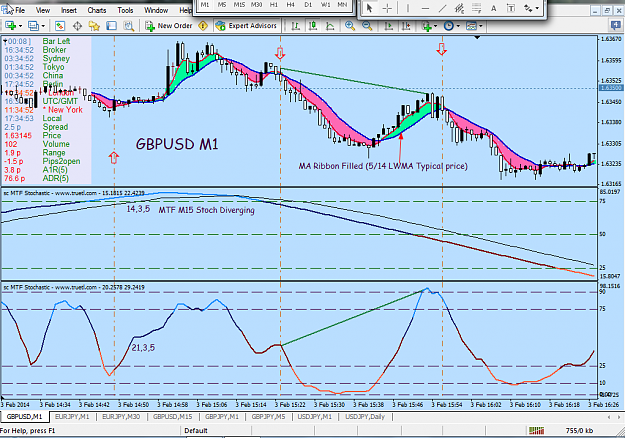Select the Text 'A' tool

click(x=493, y=8)
